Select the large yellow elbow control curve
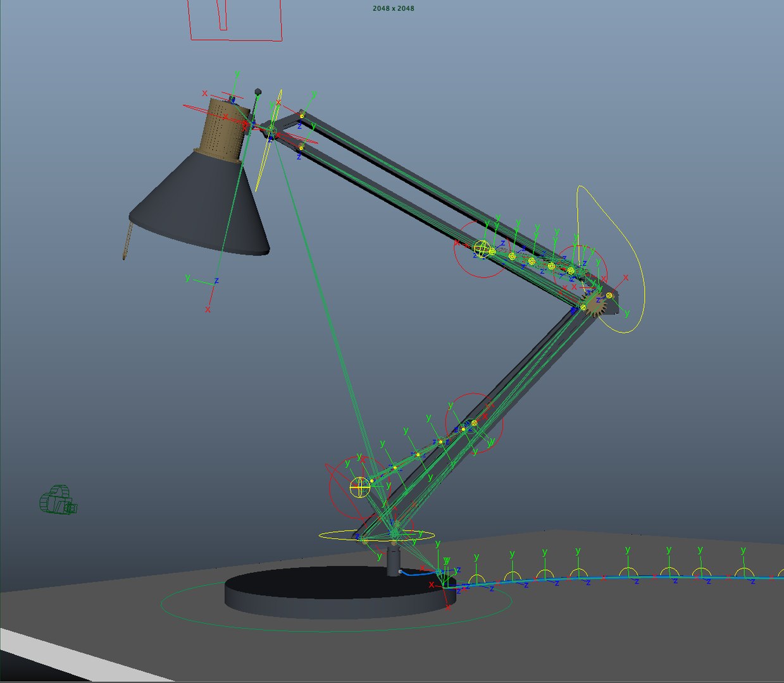This screenshot has height=683, width=784. (611, 259)
